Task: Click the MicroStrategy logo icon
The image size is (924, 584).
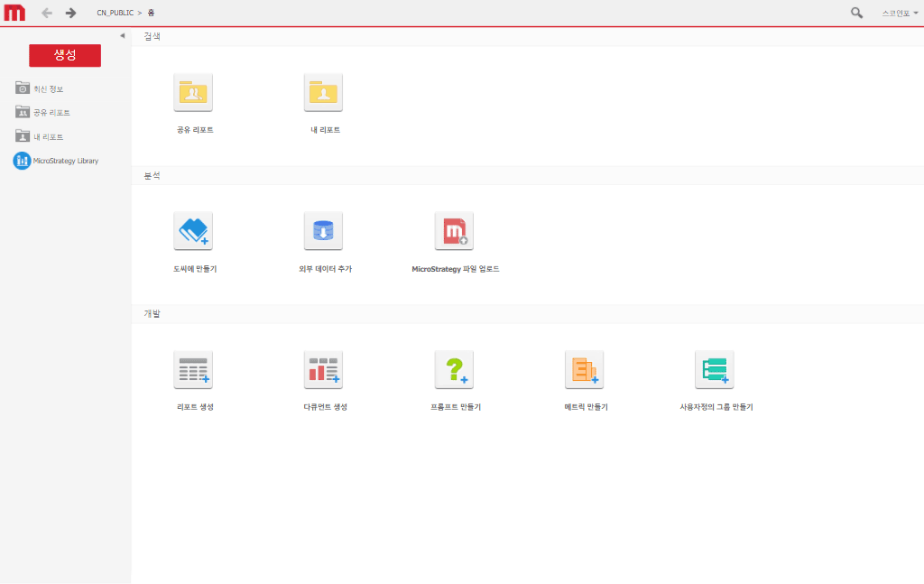Action: tap(14, 13)
